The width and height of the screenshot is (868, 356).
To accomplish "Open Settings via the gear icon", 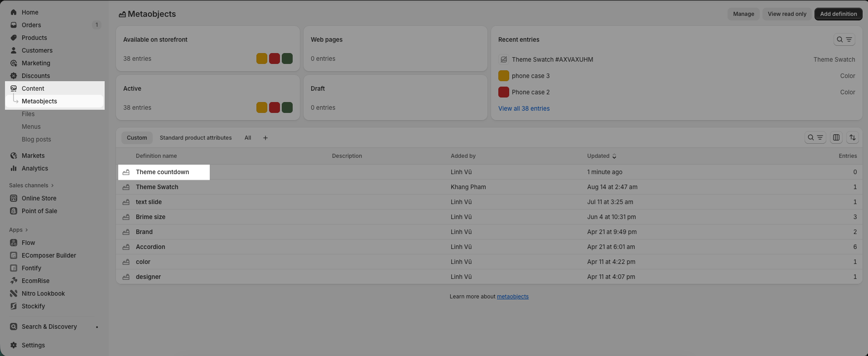I will pos(14,345).
